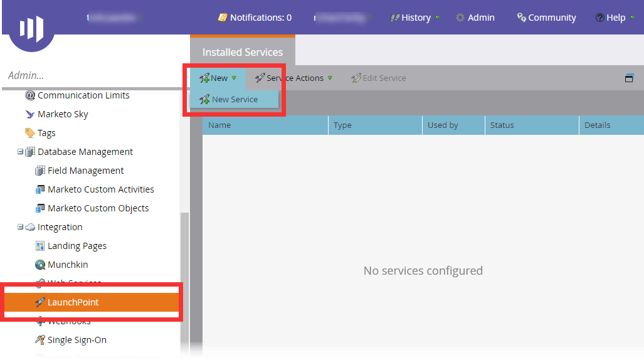Click the Edit Service rocket icon

pos(356,78)
